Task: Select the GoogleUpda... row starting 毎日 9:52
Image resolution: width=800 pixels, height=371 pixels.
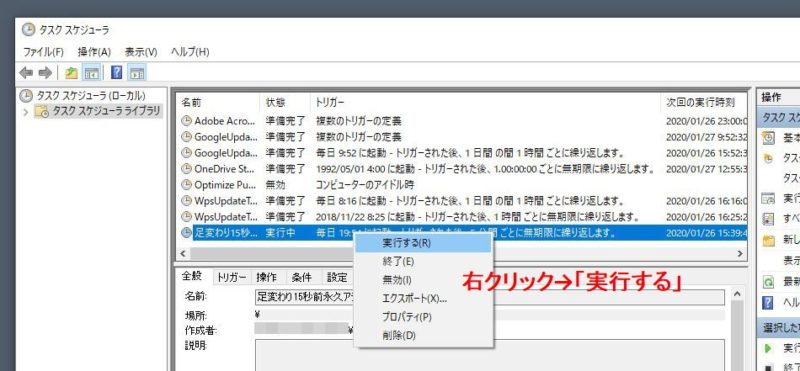Action: click(x=462, y=153)
